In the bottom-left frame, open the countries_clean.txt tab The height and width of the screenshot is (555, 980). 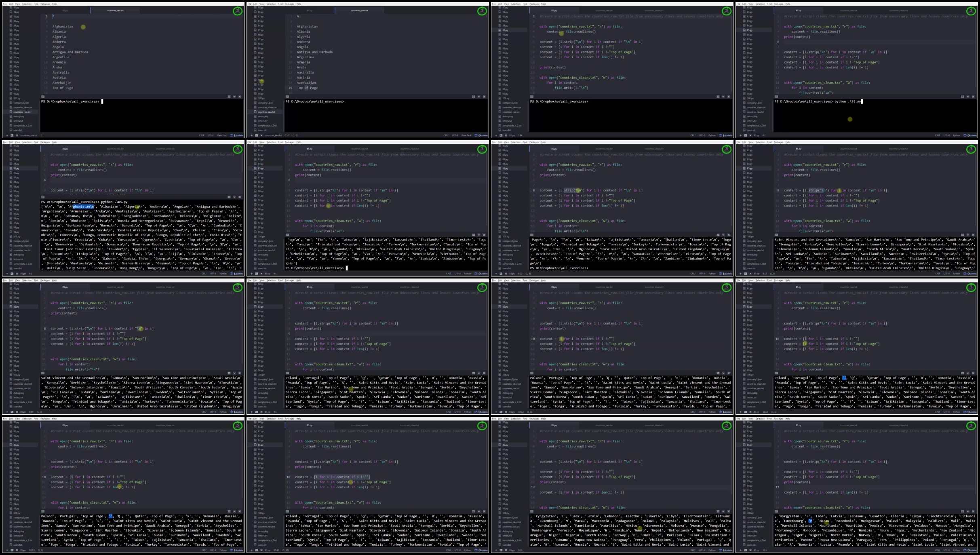tap(165, 425)
